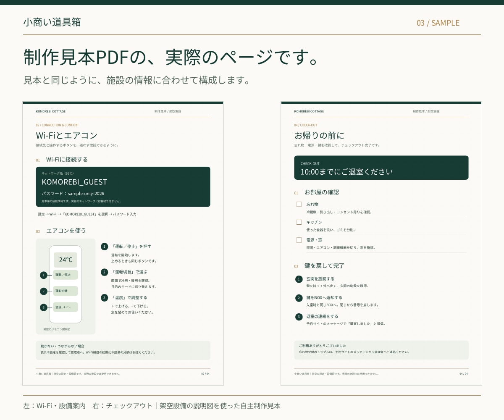Click the 予約サイトのメッセージで「退室しました」 line
504x420 pixels.
(x=346, y=324)
